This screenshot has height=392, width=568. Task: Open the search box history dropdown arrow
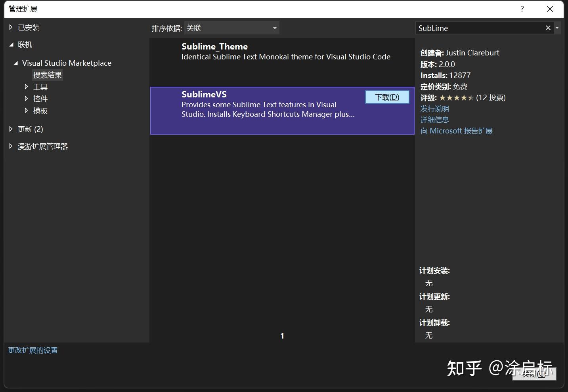coord(557,28)
